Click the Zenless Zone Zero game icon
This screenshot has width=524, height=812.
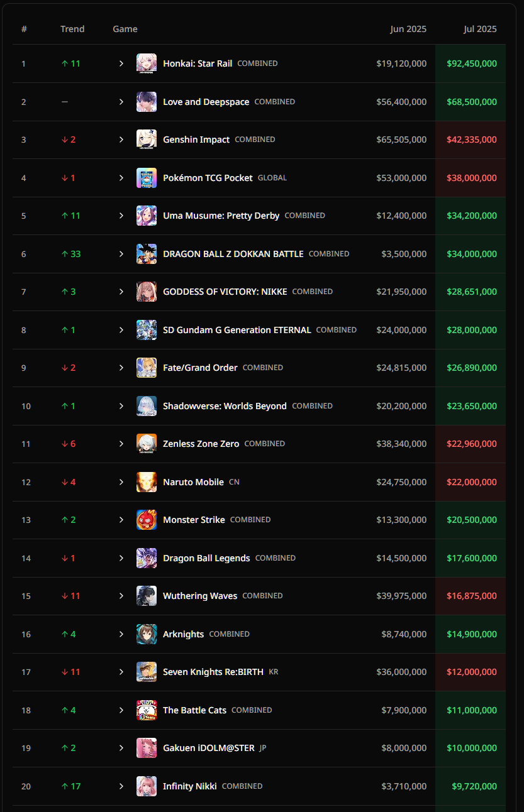click(x=147, y=444)
